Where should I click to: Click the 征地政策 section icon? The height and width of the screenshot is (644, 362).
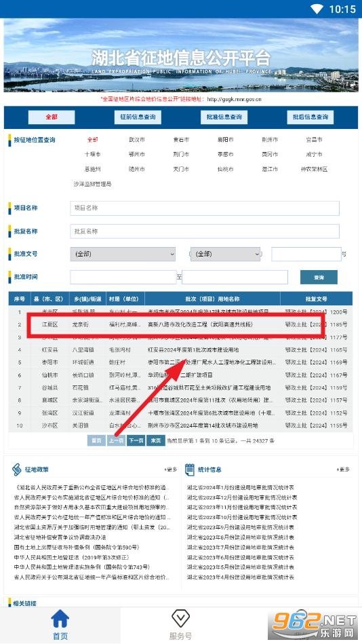[16, 470]
